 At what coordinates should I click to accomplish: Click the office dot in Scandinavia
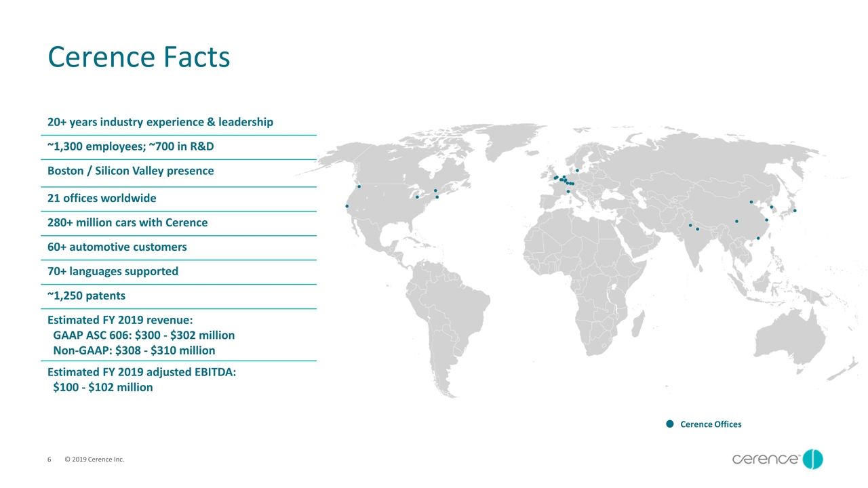click(x=577, y=170)
